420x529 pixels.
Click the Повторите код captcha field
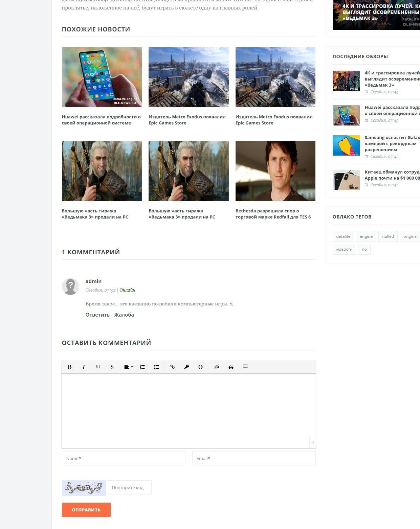click(129, 487)
